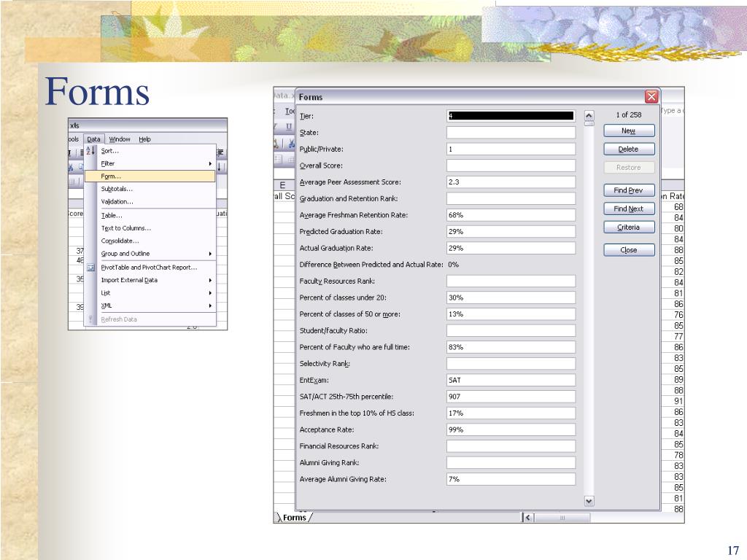
Task: Click Average Alumni Giving Rate field
Action: click(x=511, y=479)
